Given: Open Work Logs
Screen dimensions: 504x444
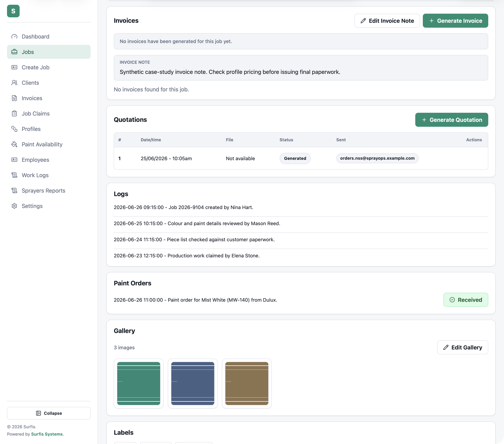Looking at the screenshot, I should tap(49, 175).
